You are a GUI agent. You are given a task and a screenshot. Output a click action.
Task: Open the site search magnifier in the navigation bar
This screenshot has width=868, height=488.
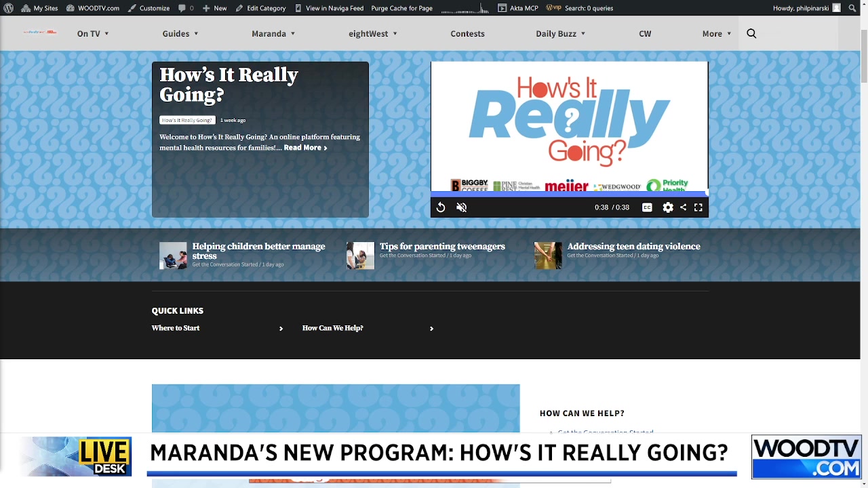751,33
